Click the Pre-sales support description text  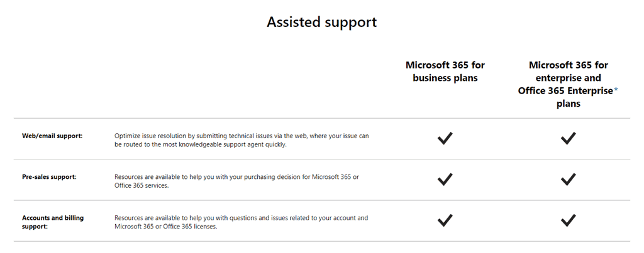(236, 181)
